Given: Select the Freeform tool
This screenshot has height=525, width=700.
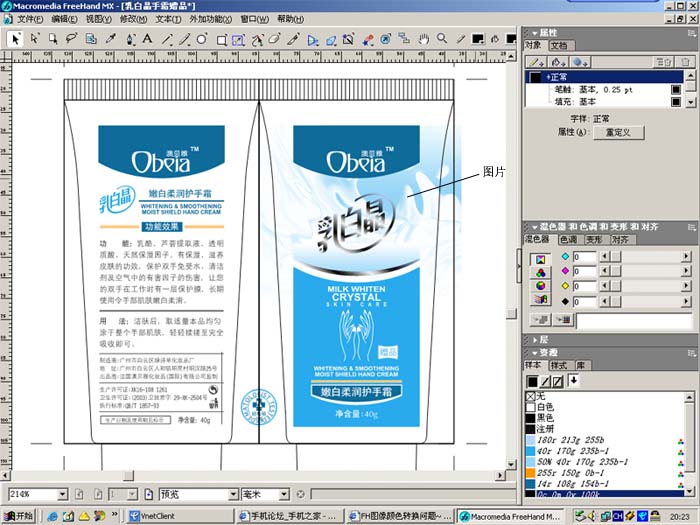Looking at the screenshot, I should [x=257, y=40].
